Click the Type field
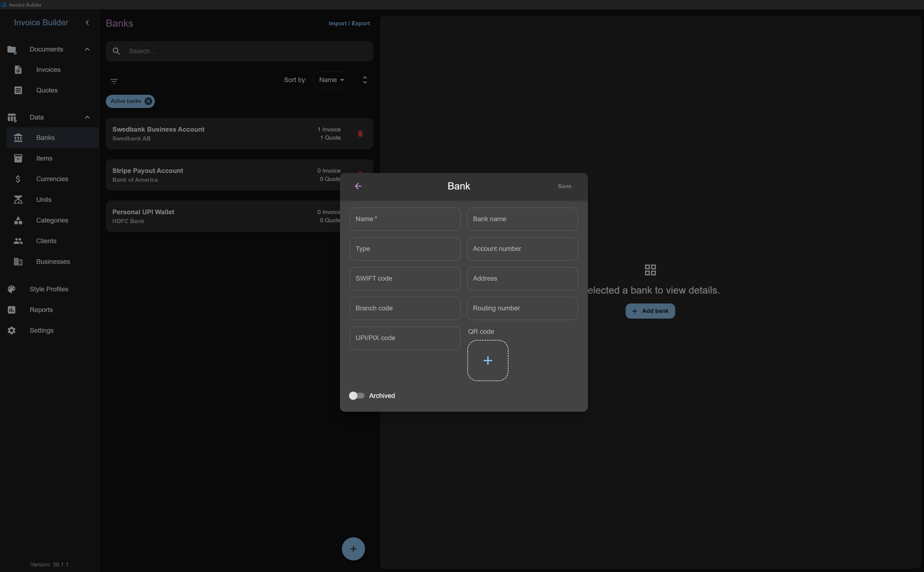The image size is (924, 572). pos(405,249)
